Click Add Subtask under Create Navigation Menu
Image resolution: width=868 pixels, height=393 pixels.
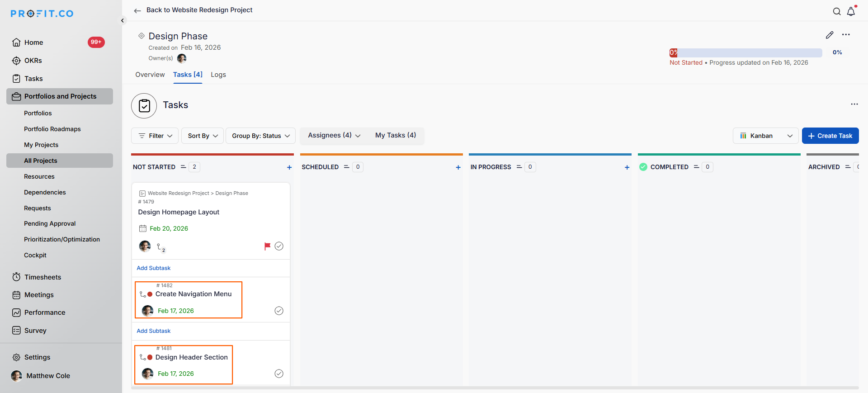point(154,331)
